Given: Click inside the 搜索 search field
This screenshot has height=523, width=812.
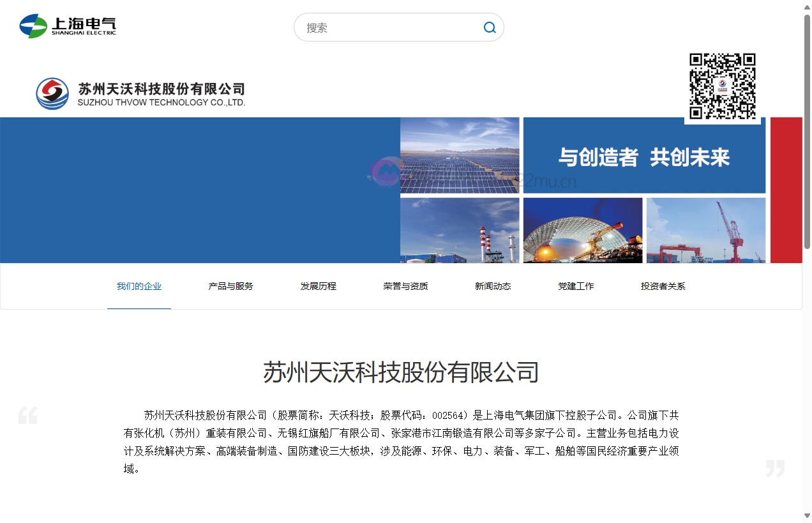Looking at the screenshot, I should point(383,27).
